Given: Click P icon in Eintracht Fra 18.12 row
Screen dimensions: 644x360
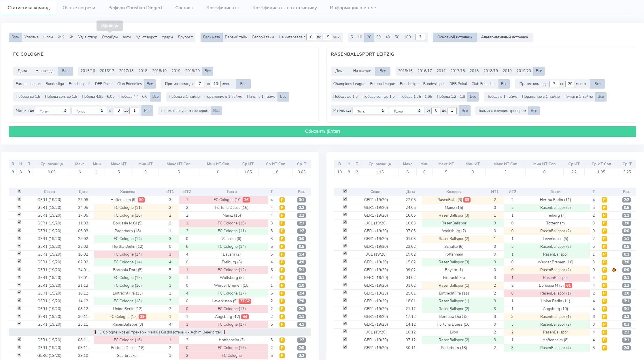Looking at the screenshot, I should click(282, 293).
